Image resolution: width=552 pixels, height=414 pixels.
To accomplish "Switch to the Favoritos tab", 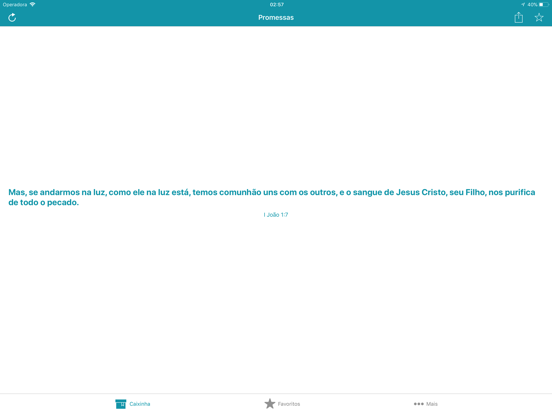I will point(282,404).
